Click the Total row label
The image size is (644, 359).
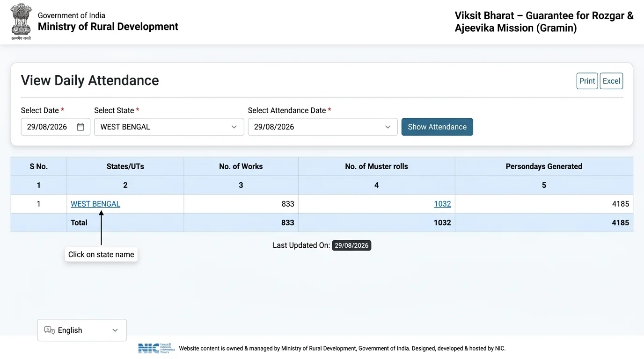pos(79,223)
